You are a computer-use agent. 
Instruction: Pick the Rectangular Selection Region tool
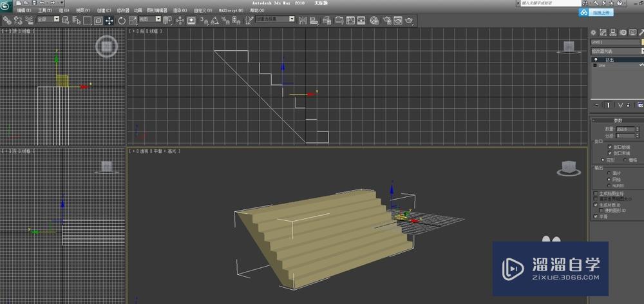click(x=88, y=20)
